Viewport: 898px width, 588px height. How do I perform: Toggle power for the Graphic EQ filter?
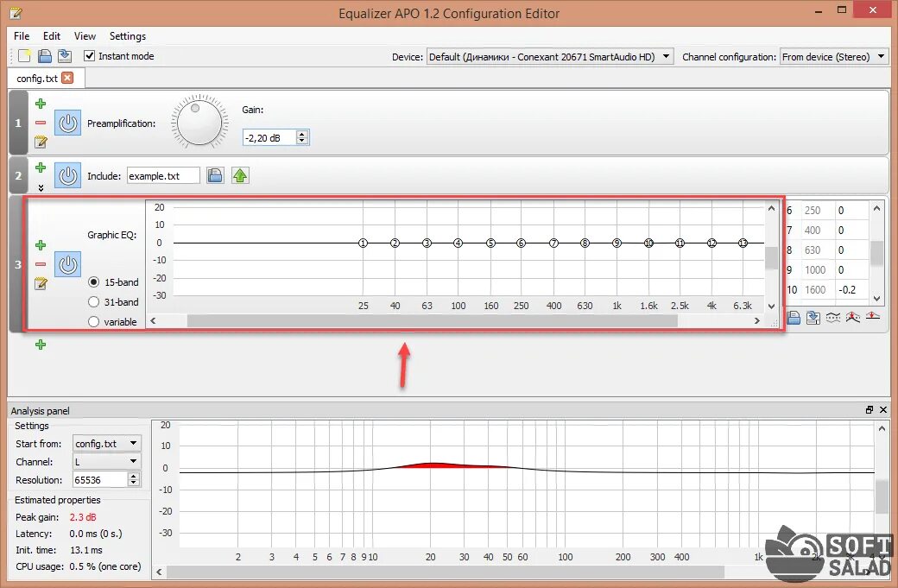coord(67,264)
